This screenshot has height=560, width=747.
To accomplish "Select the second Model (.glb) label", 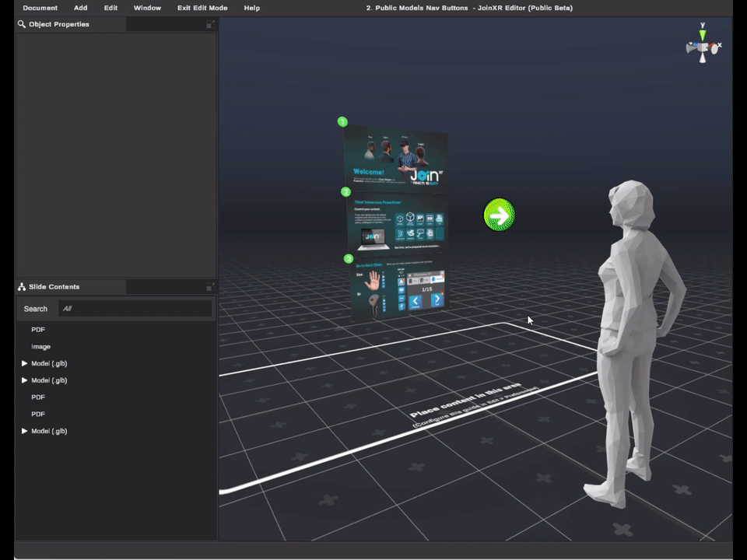I will click(x=49, y=380).
